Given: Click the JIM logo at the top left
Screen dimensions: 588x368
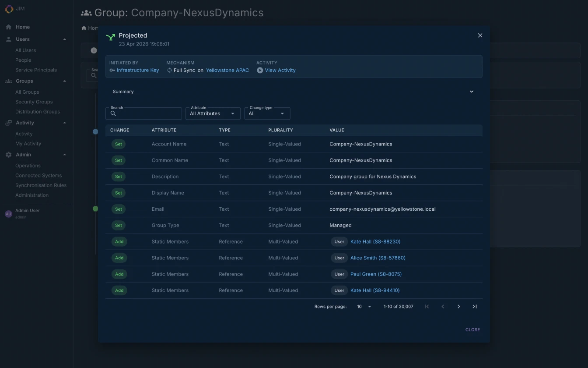Looking at the screenshot, I should [9, 9].
